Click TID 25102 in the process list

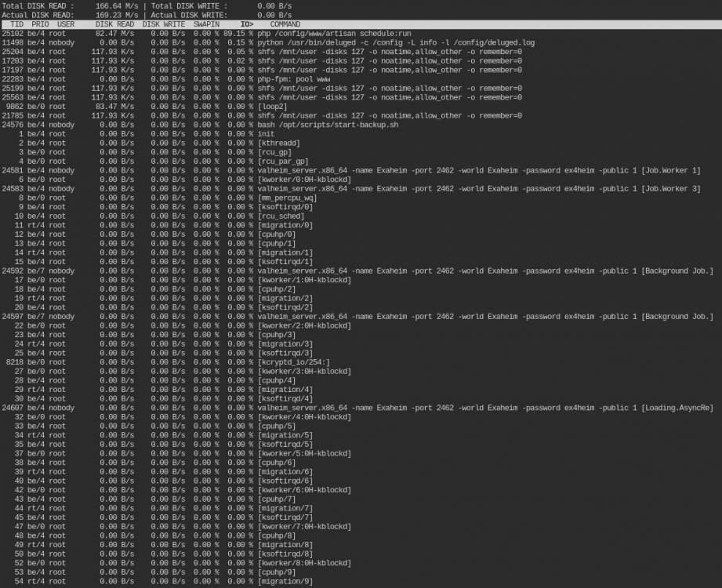tap(13, 34)
